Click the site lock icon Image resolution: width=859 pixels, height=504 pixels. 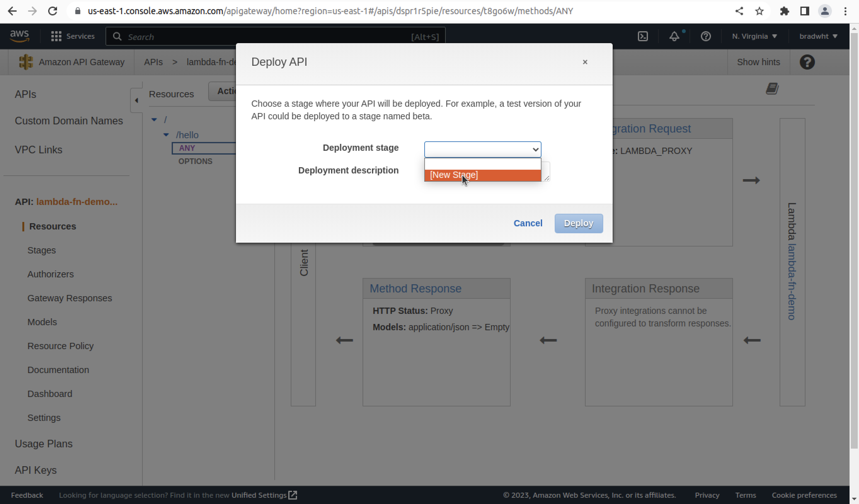click(78, 11)
